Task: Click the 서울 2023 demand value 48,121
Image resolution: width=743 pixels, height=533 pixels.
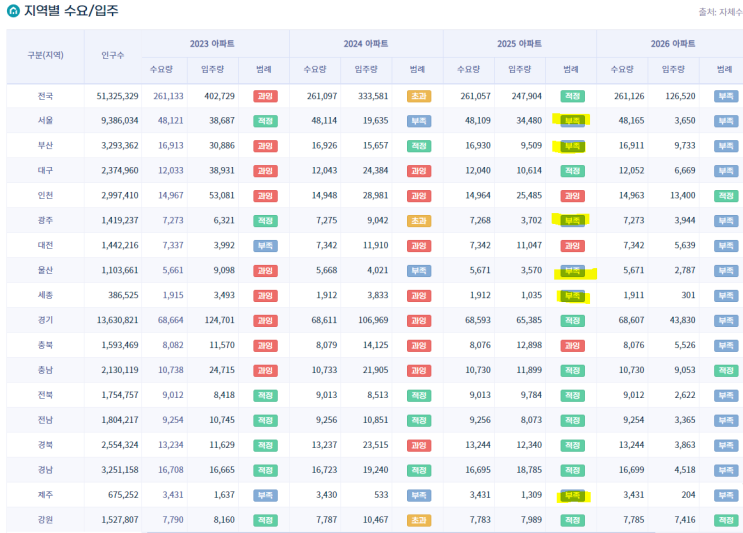Action: point(170,121)
